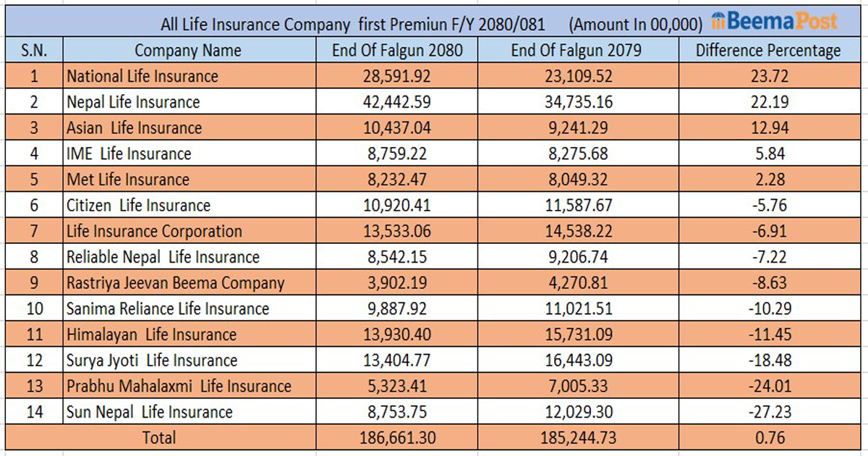This screenshot has height=456, width=868.
Task: Click the Total row label
Action: tap(159, 437)
